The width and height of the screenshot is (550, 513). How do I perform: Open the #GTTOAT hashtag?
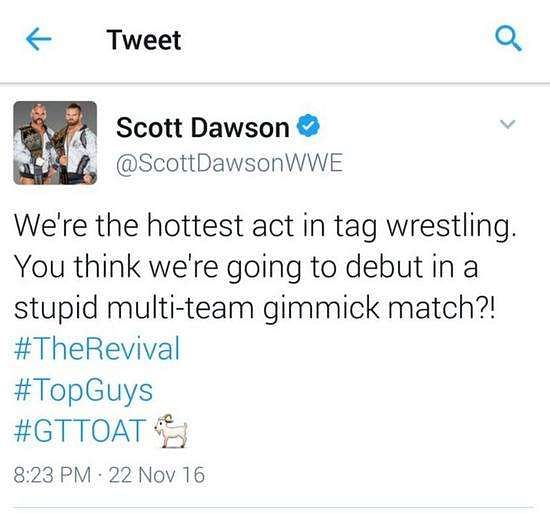tap(80, 431)
